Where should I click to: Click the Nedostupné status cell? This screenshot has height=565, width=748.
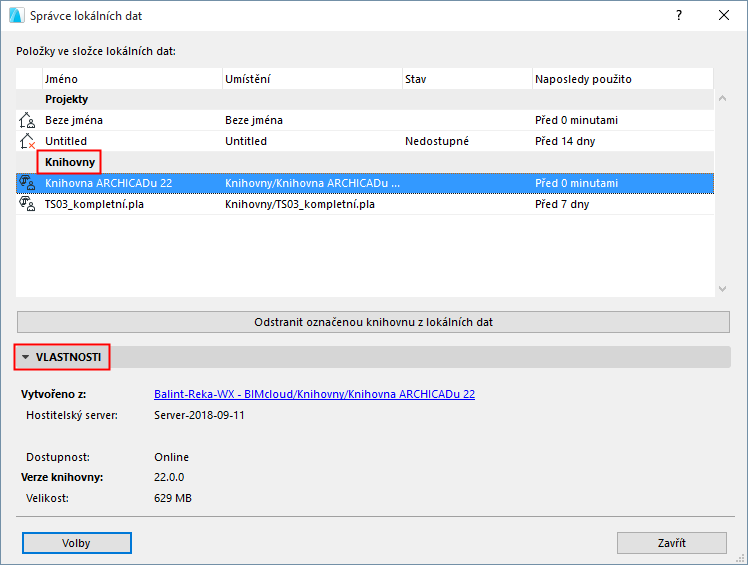click(x=437, y=141)
